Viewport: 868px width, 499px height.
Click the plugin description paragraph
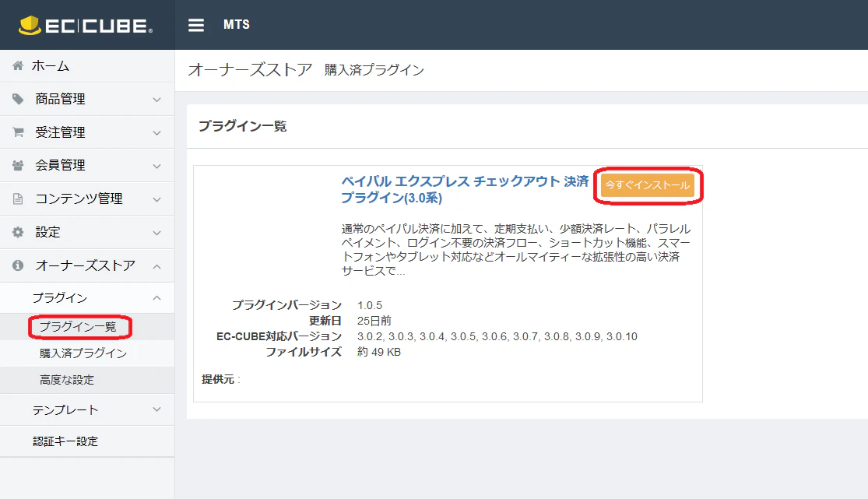pos(516,250)
